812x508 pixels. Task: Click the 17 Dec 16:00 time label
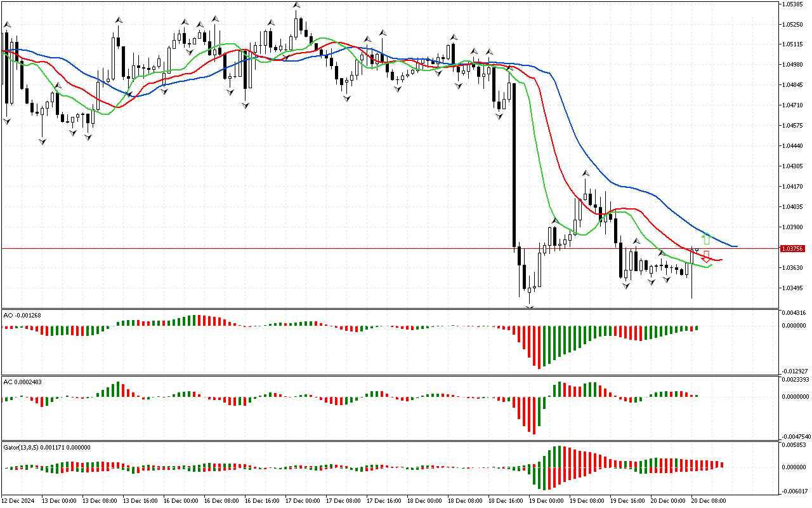click(384, 501)
